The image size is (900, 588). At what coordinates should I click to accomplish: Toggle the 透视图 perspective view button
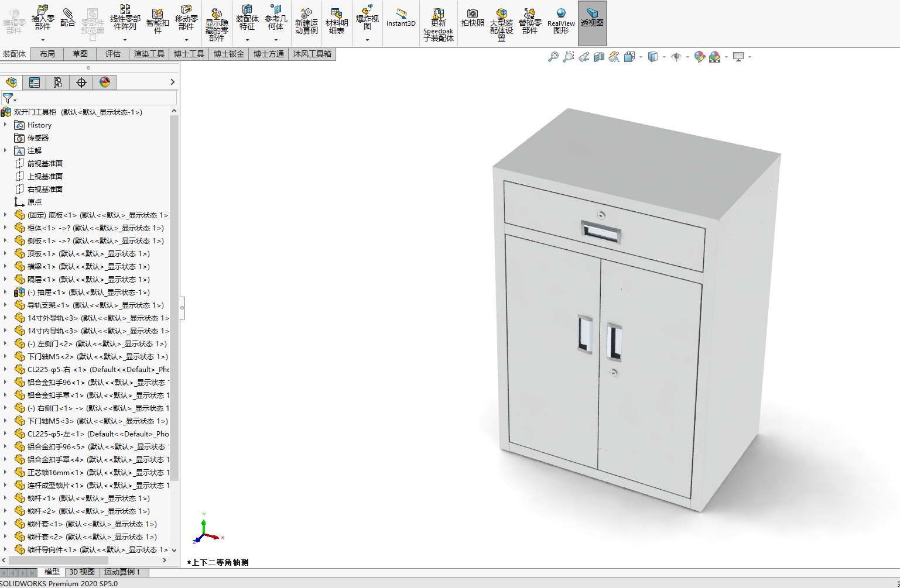[x=592, y=23]
